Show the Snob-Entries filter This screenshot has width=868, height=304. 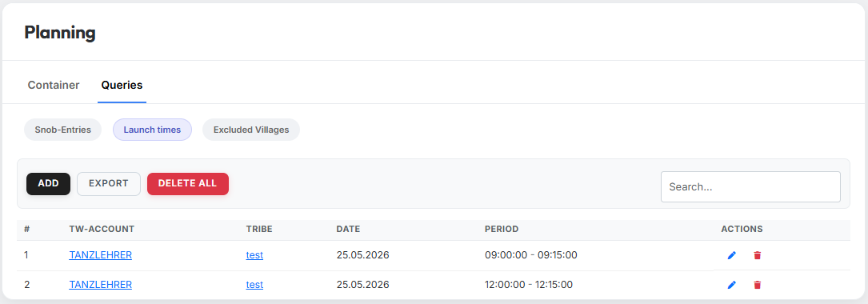tap(62, 130)
